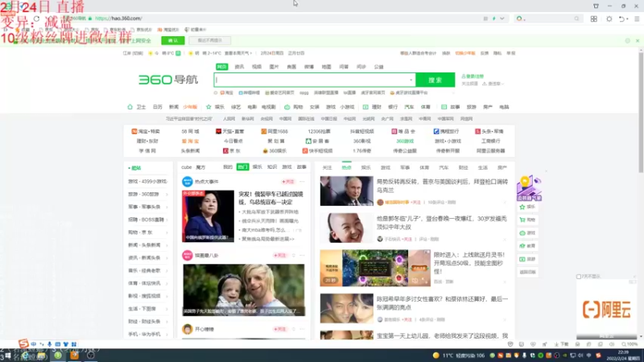
Task: Select the 知识 tab in middle feed
Action: [272, 167]
